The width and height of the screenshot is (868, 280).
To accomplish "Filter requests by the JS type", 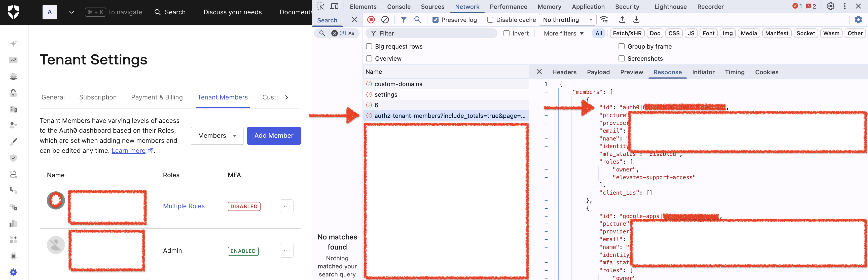I will tap(691, 33).
